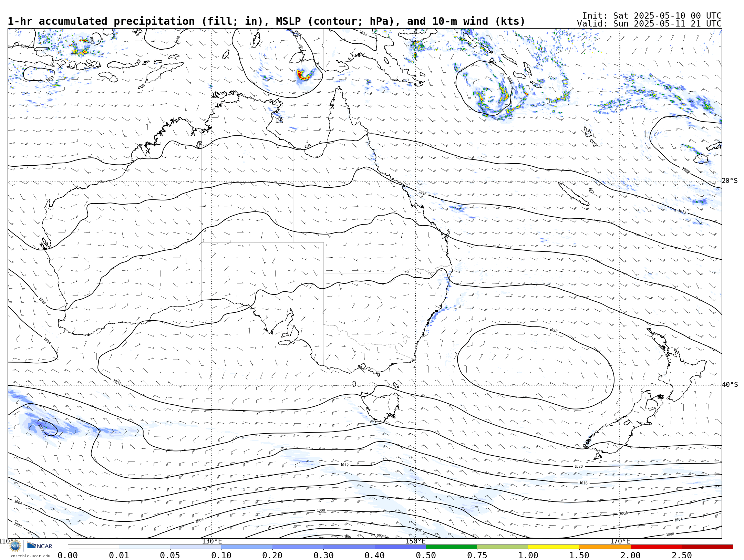Open the ensemble.ucar.edu text link
Screen dimensions: 744x560
point(30,556)
